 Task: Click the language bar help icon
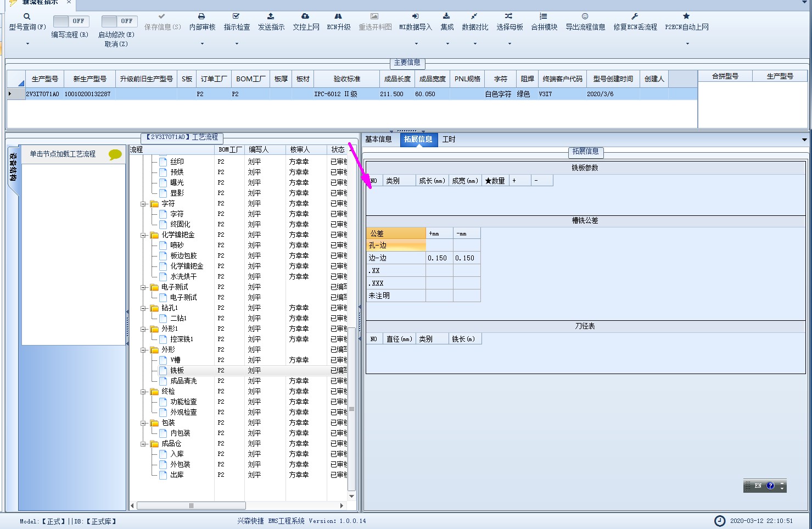770,486
